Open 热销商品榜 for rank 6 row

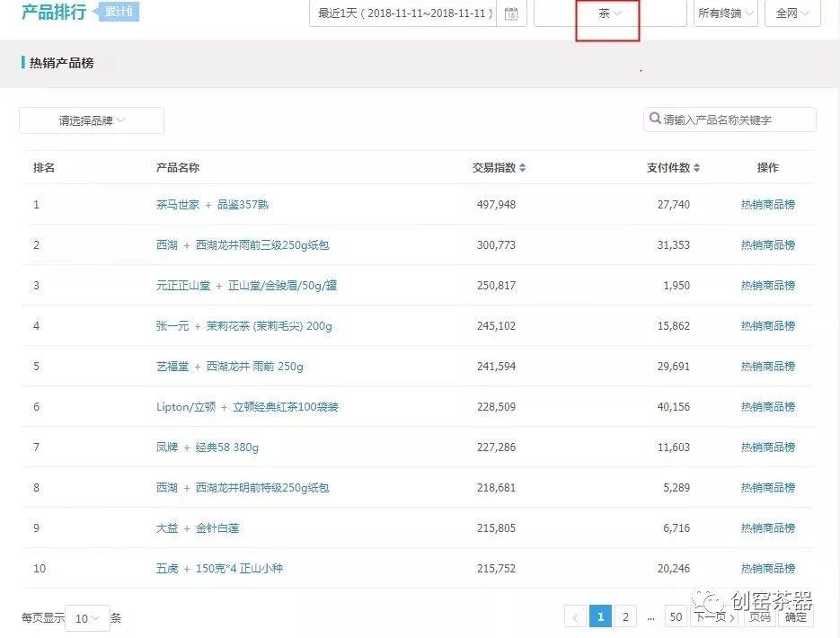[767, 406]
